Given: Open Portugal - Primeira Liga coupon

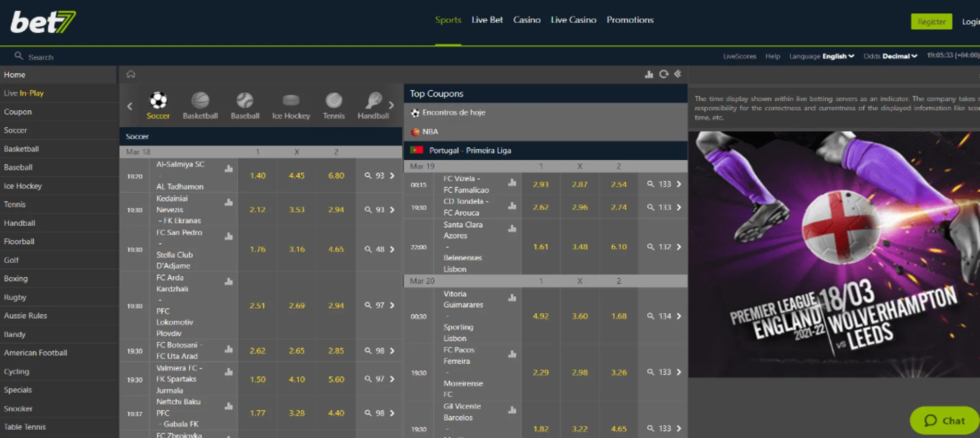Looking at the screenshot, I should click(546, 150).
